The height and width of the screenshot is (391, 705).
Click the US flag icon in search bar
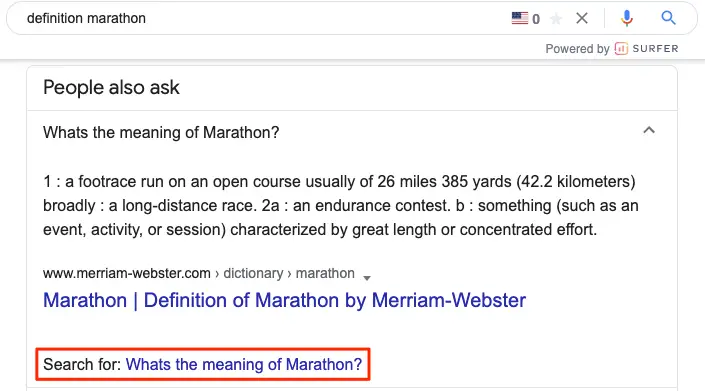click(520, 18)
